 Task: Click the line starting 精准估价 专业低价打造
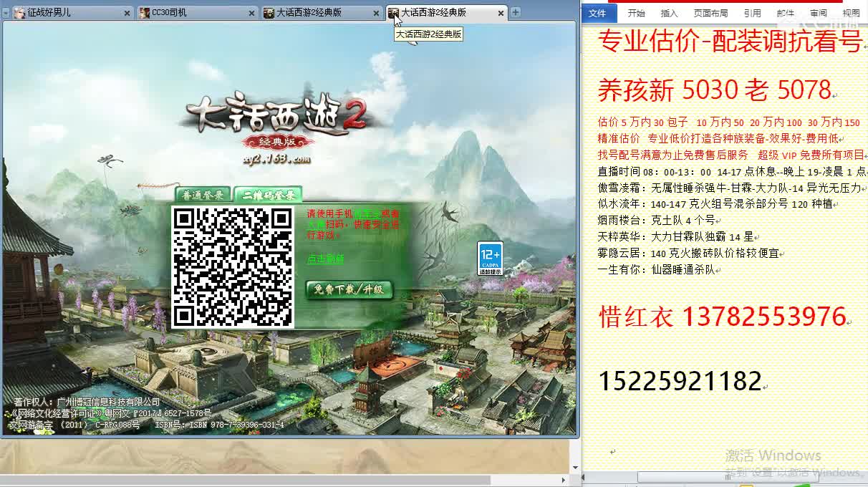tap(718, 138)
